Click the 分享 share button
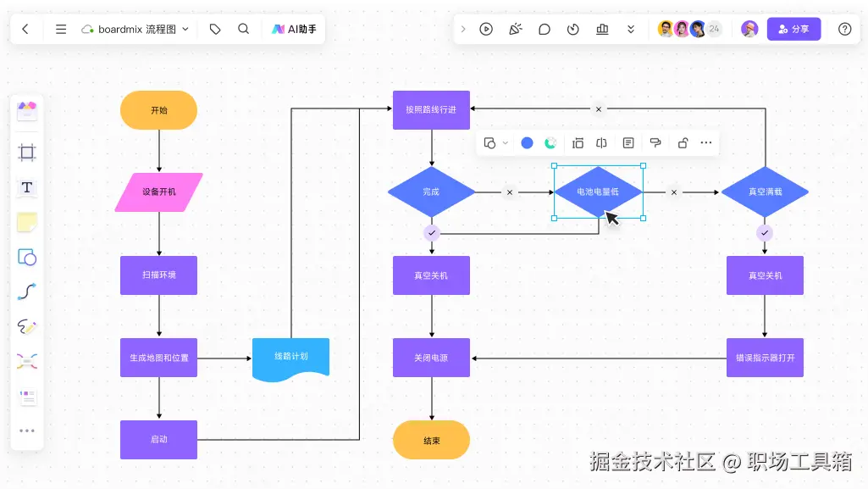The height and width of the screenshot is (489, 868). pos(793,29)
